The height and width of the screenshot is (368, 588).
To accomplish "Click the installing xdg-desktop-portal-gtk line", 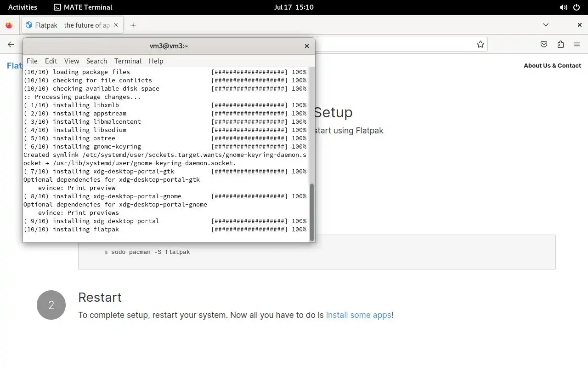I will click(x=165, y=171).
